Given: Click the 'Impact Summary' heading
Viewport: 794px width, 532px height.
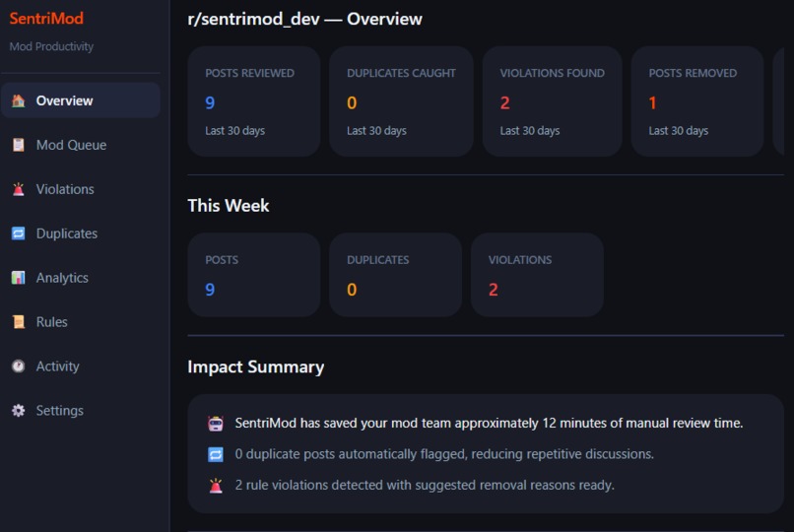Looking at the screenshot, I should 256,367.
